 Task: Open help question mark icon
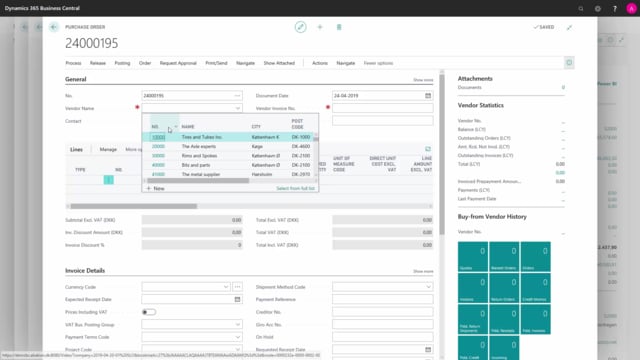click(x=615, y=8)
